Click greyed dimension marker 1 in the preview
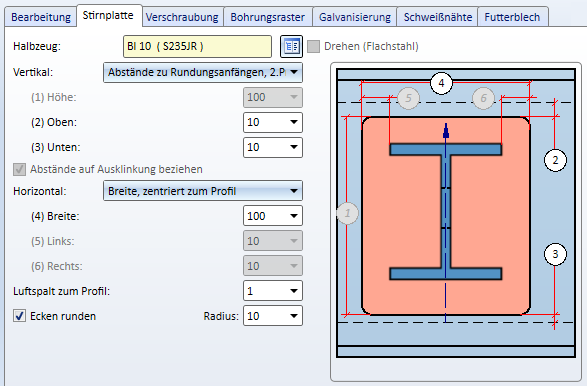The width and height of the screenshot is (587, 386). point(348,213)
